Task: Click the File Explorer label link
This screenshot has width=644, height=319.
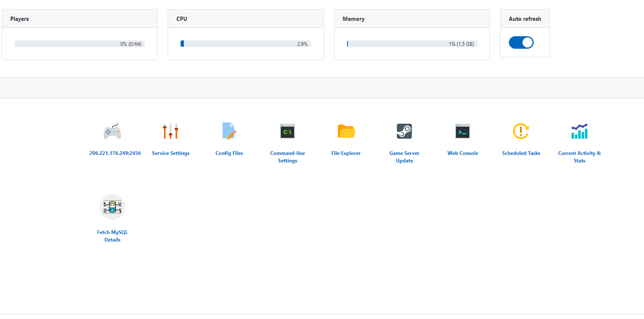Action: pyautogui.click(x=346, y=153)
